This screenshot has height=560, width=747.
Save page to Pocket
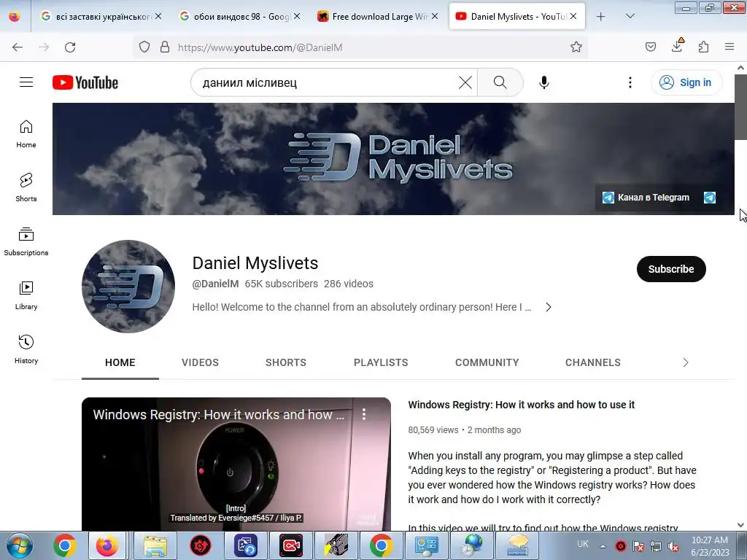(650, 47)
